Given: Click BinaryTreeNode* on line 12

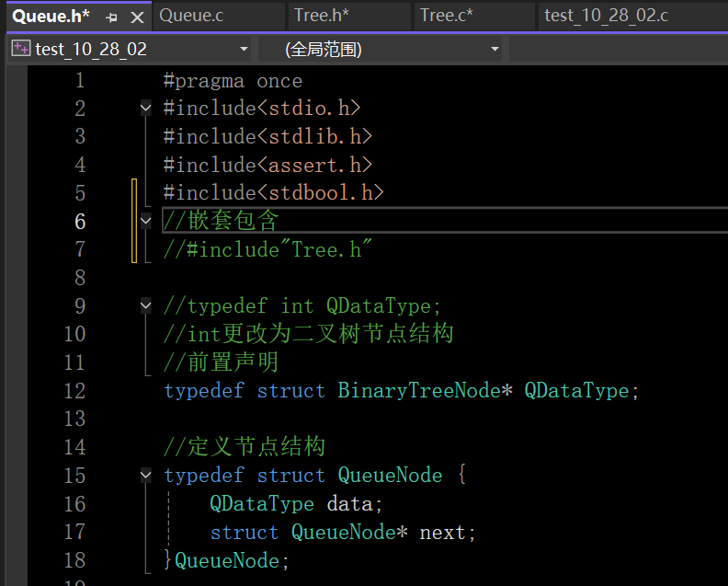Looking at the screenshot, I should (x=425, y=390).
